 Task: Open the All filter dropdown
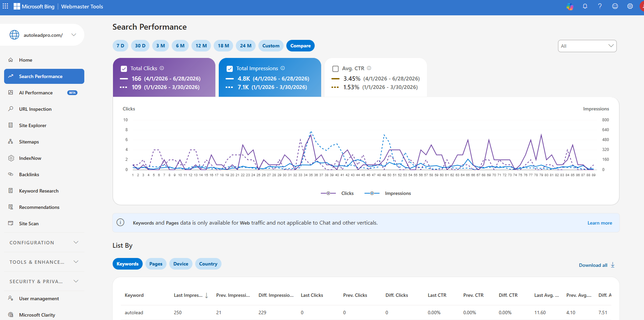coord(587,46)
